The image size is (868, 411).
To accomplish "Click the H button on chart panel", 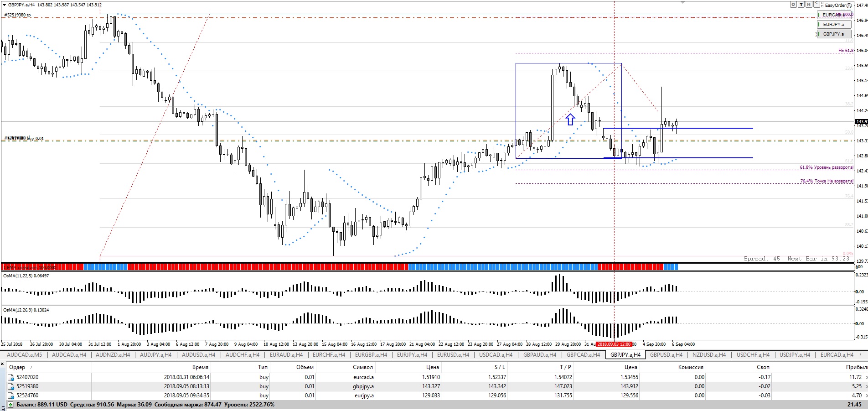I will [809, 5].
